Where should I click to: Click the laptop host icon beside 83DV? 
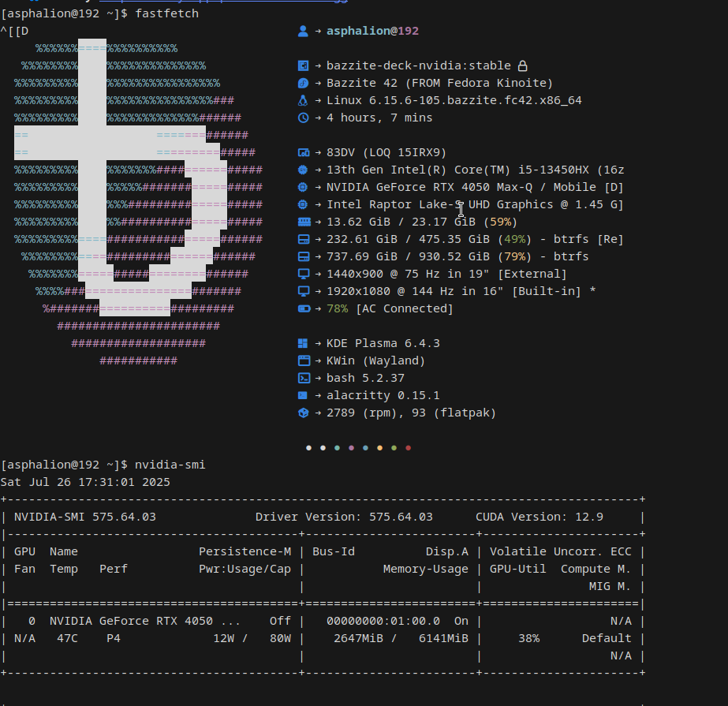303,153
